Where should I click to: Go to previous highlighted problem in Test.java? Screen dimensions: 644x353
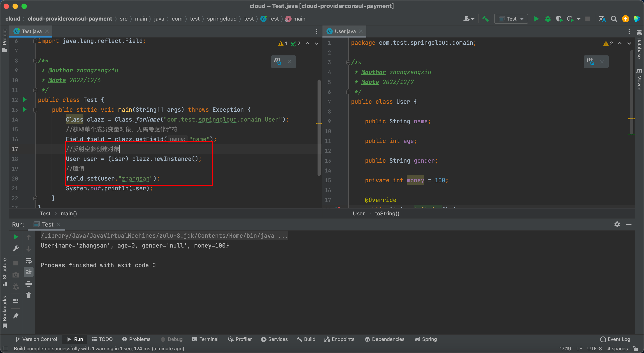[307, 44]
